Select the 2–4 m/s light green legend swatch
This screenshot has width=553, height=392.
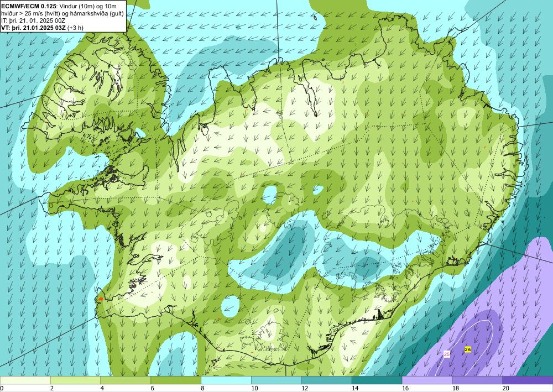75,380
